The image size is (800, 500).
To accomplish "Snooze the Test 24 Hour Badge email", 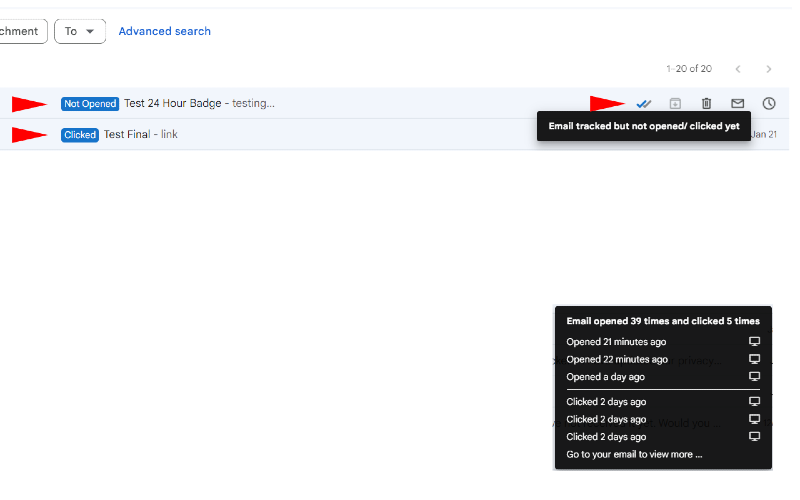I will (x=769, y=104).
